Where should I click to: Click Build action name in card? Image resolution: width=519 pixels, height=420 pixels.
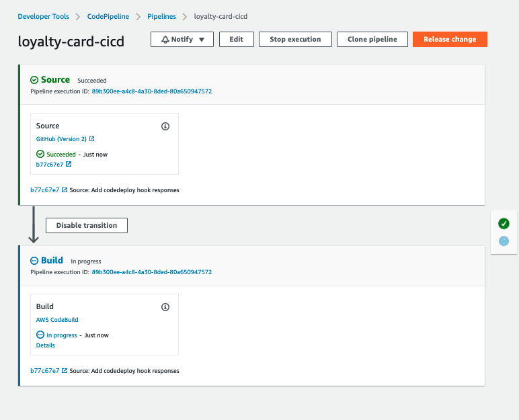(44, 306)
